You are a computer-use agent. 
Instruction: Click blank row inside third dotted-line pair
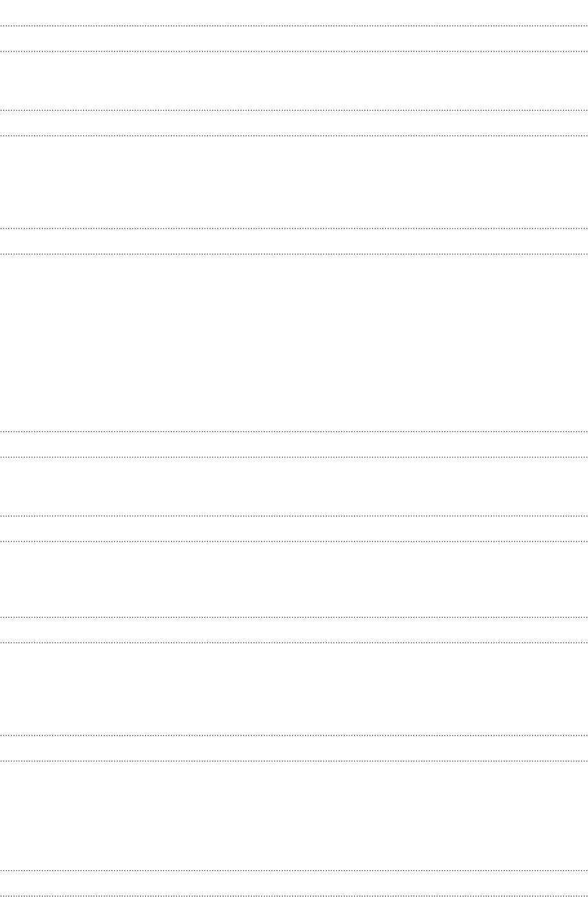pyautogui.click(x=294, y=241)
